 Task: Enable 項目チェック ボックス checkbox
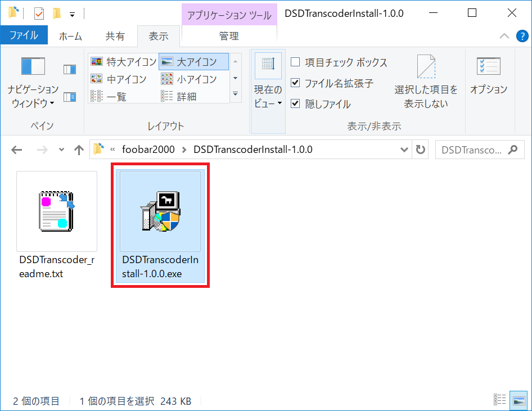295,62
